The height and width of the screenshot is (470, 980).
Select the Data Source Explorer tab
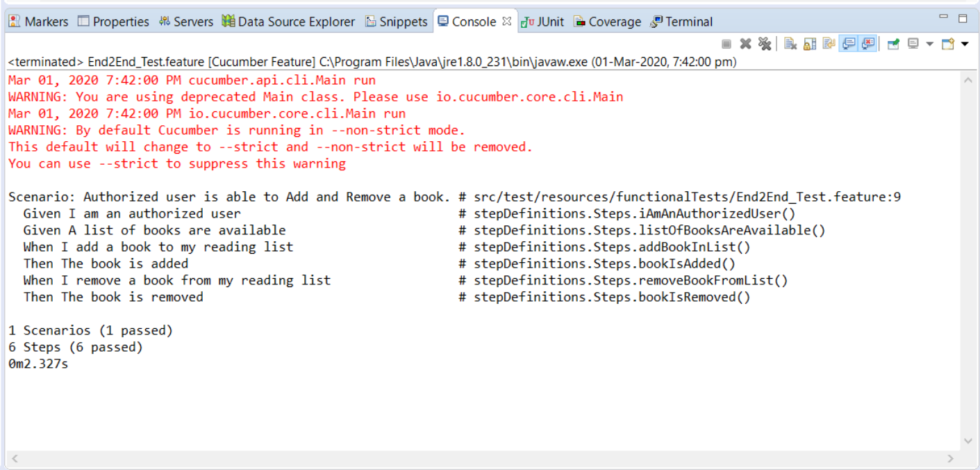click(x=288, y=22)
